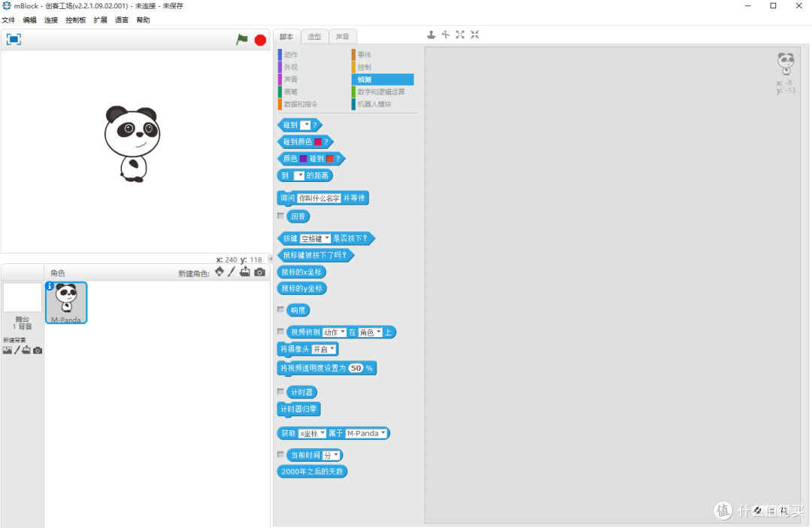Click the red stop button
The height and width of the screenshot is (528, 812).
tap(260, 40)
